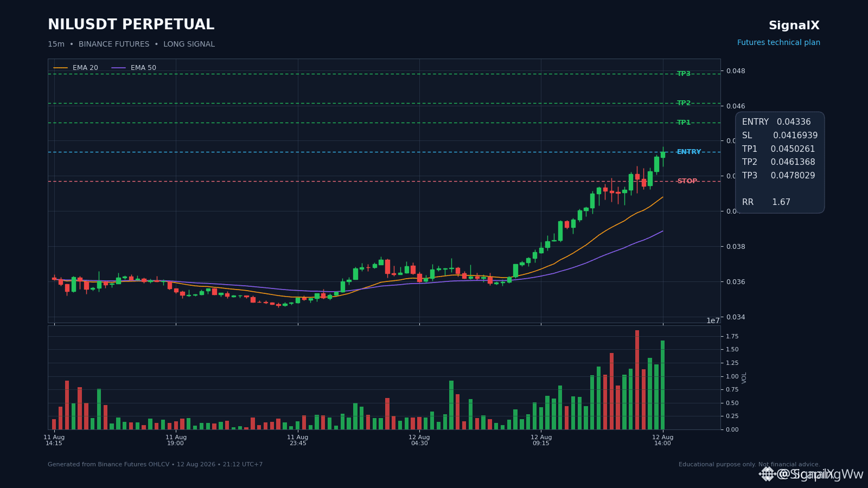
Task: Click the 0.00 volume axis label
Action: click(x=732, y=430)
